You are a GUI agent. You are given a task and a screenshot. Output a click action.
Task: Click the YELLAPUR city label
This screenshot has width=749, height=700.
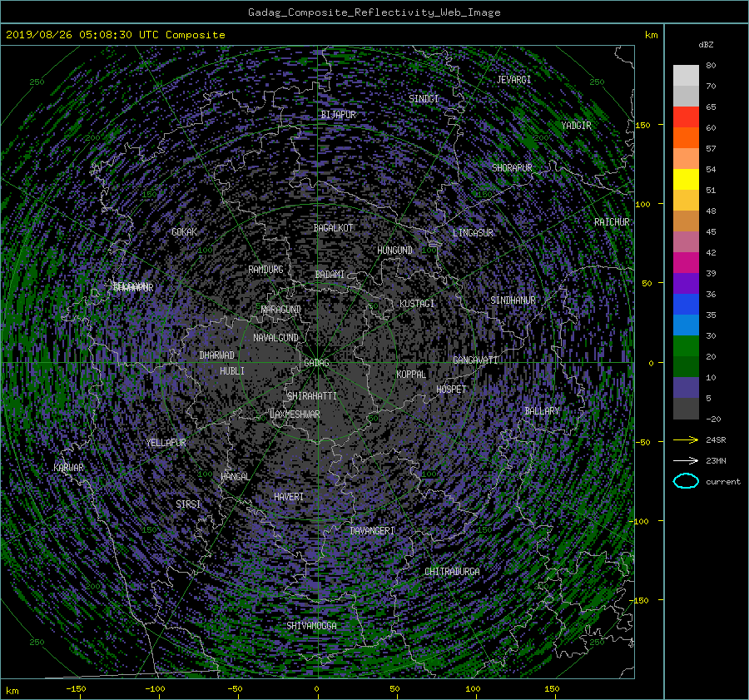coord(166,443)
